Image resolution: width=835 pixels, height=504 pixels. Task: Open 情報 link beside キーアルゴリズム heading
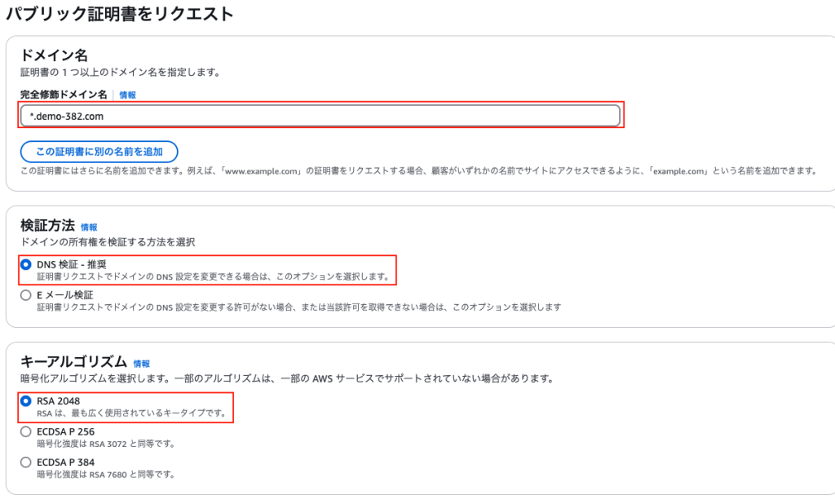(x=142, y=364)
